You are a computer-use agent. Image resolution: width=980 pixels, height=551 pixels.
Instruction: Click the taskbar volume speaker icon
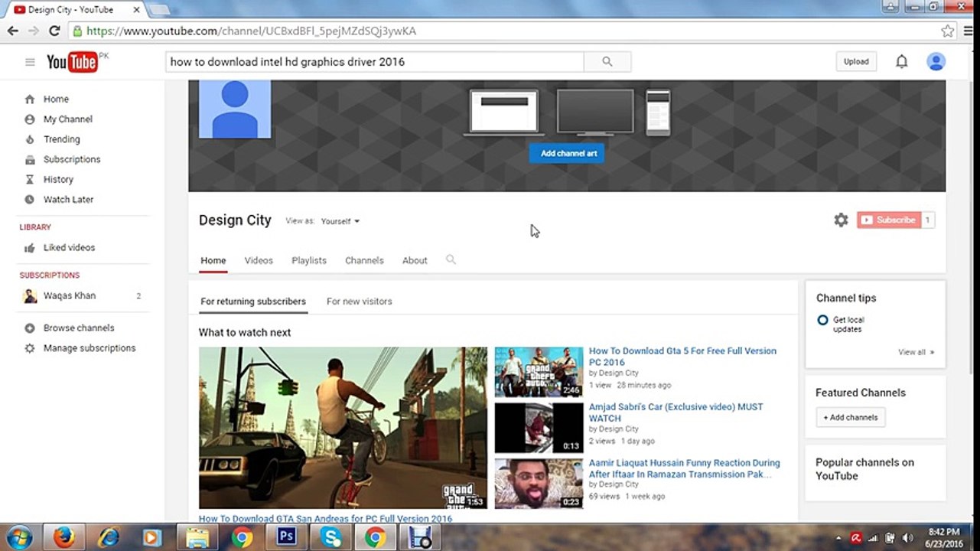pos(908,538)
